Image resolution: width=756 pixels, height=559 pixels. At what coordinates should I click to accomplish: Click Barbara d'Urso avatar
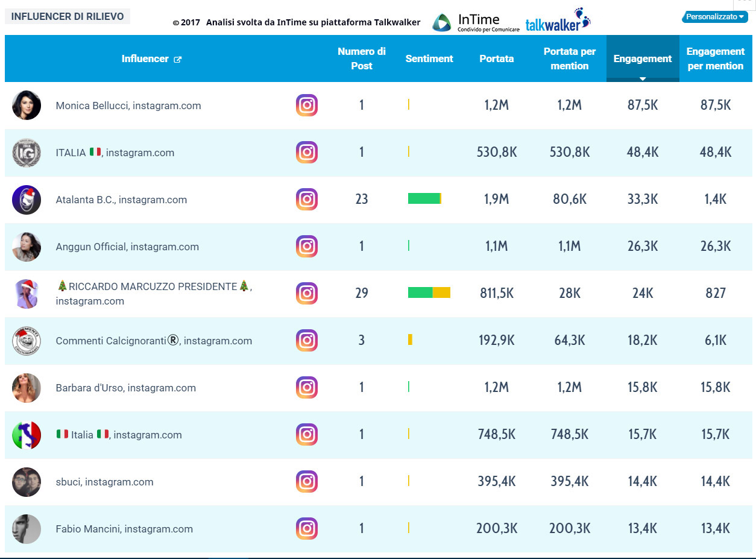(27, 388)
